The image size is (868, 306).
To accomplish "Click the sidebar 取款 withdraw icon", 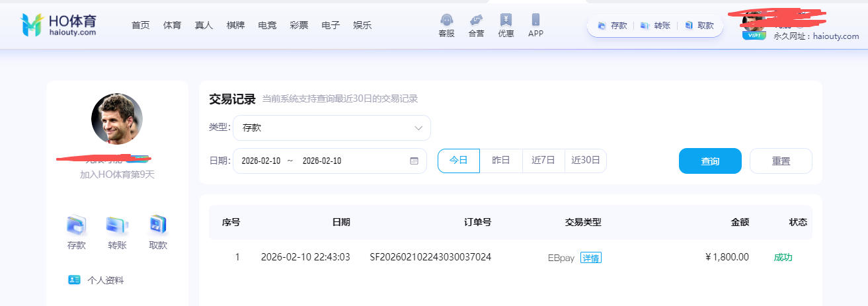I will (157, 226).
